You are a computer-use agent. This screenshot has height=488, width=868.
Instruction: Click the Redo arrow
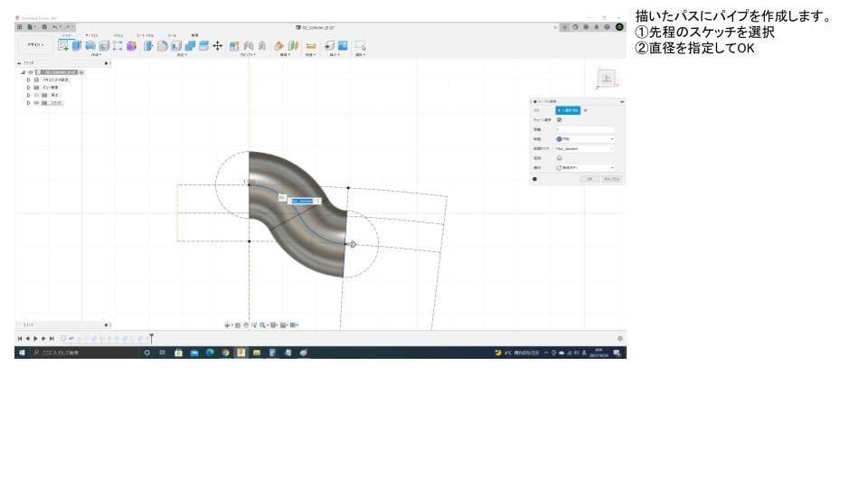pos(68,26)
